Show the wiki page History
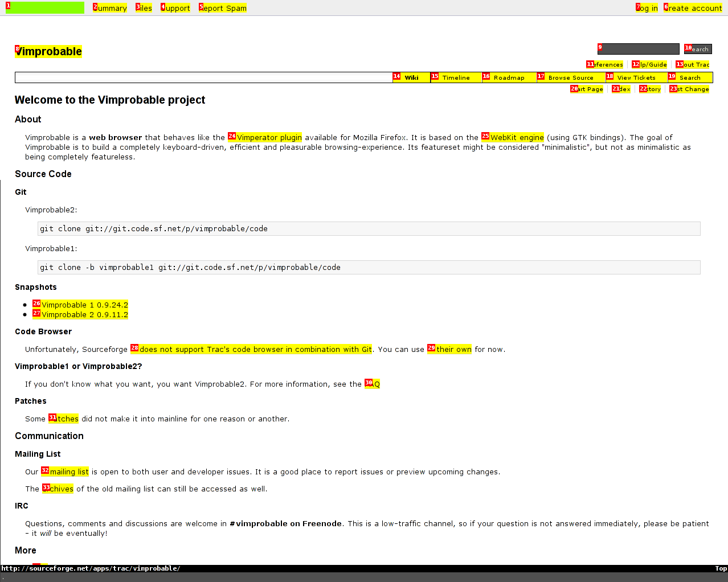 point(650,89)
